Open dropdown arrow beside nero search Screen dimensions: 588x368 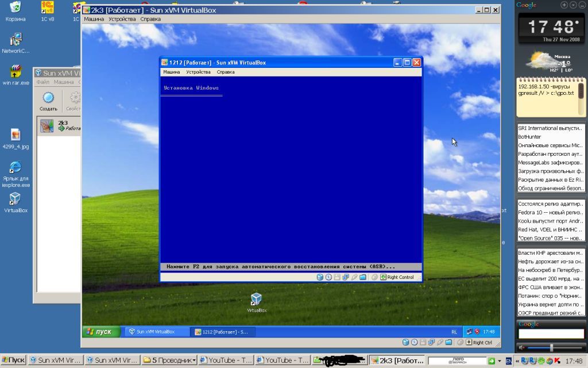(x=499, y=361)
